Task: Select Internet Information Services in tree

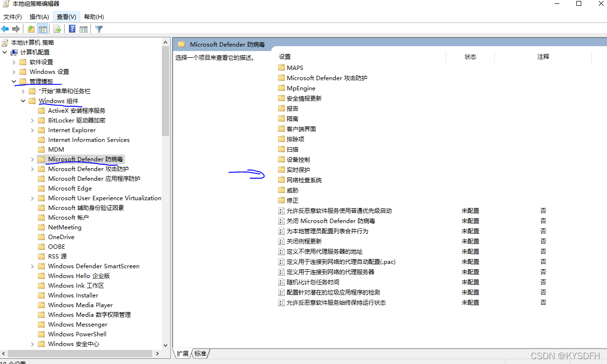Action: pyautogui.click(x=89, y=139)
